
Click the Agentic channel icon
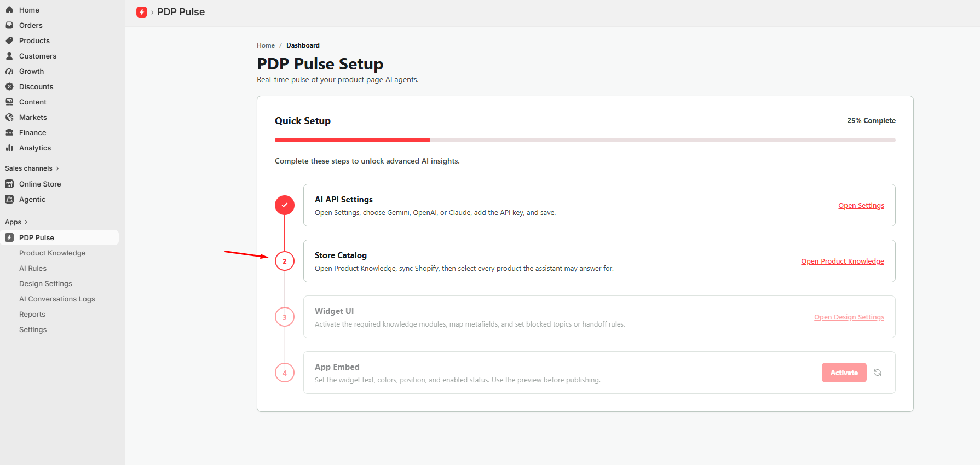9,199
